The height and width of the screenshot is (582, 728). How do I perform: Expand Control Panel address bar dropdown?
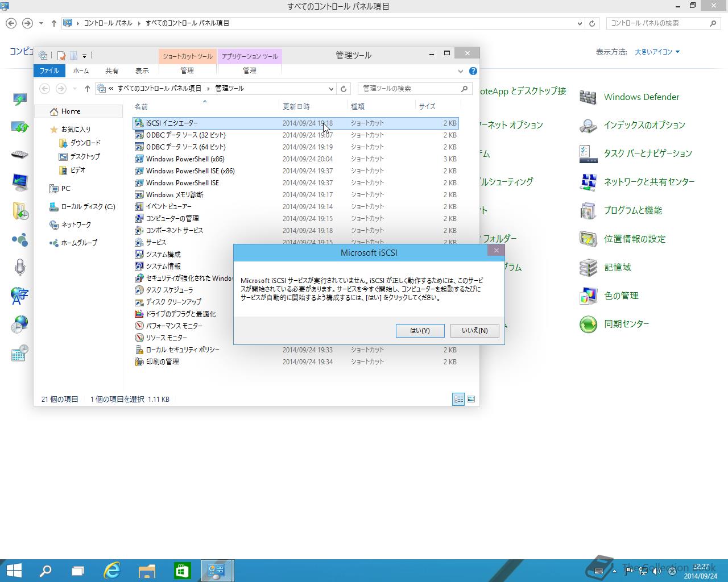(580, 23)
